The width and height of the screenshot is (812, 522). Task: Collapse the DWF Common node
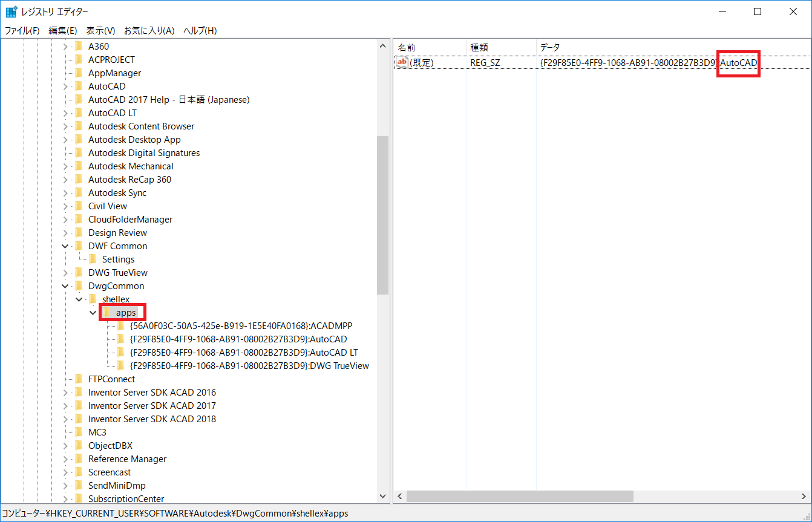[x=65, y=246]
